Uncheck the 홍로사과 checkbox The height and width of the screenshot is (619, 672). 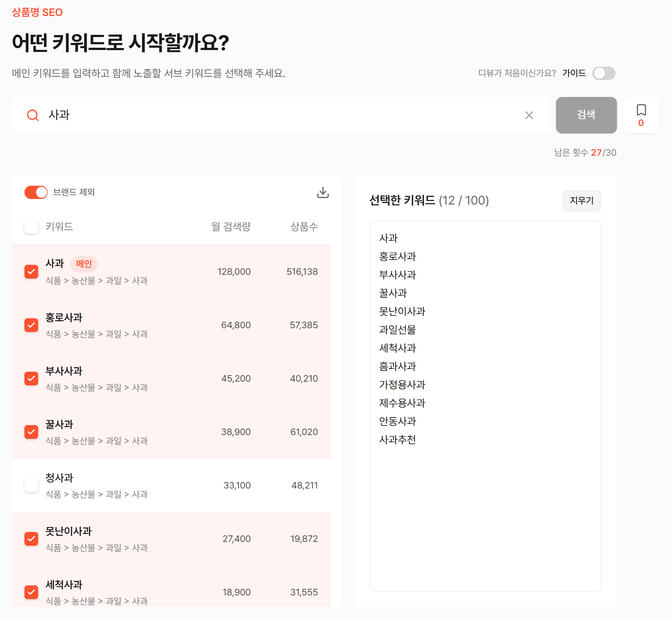click(x=31, y=325)
